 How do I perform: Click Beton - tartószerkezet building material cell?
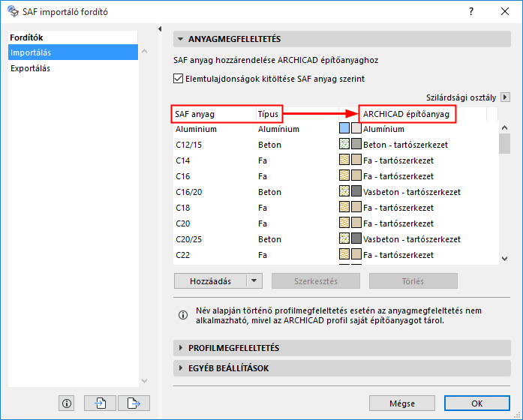(x=405, y=145)
